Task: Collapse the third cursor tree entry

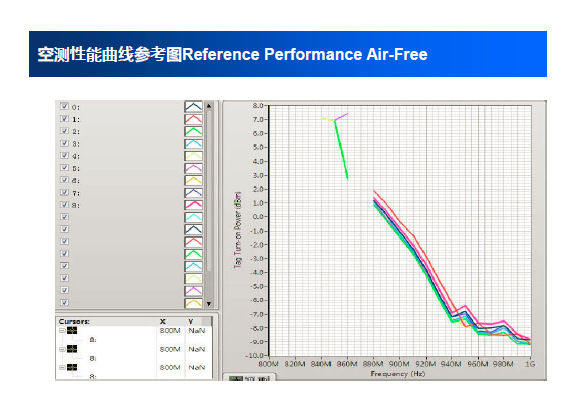Action: tap(62, 367)
